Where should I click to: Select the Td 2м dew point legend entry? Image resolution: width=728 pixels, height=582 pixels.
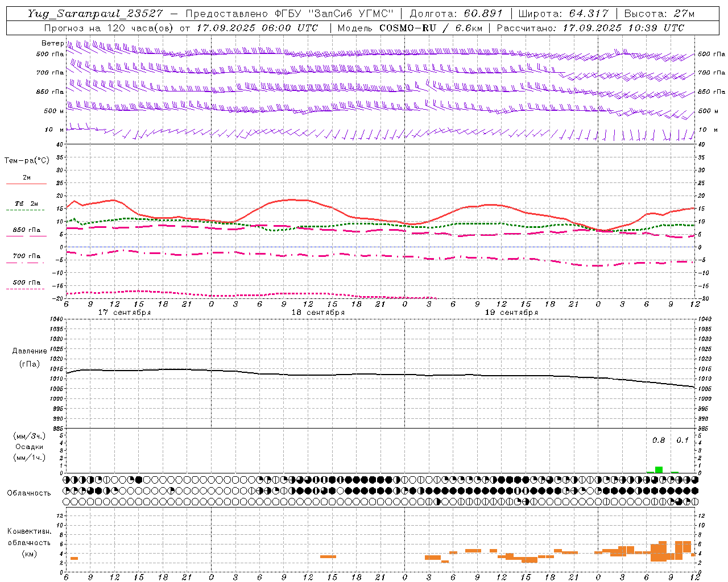27,203
